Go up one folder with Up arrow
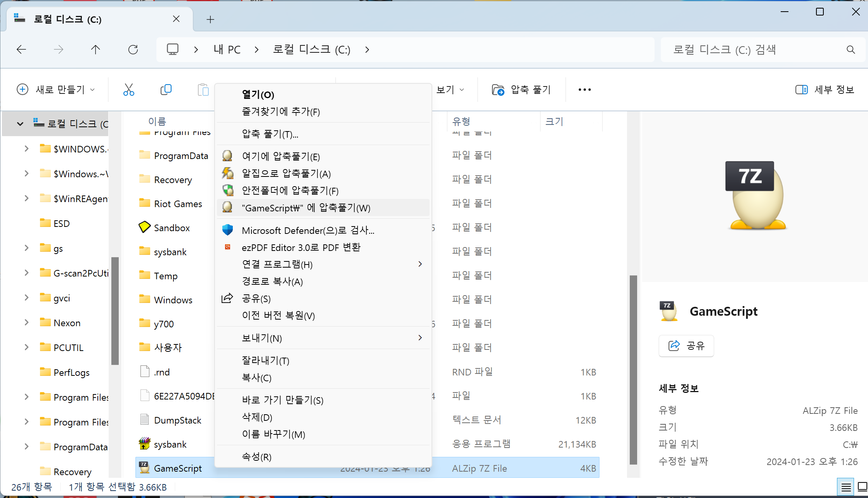This screenshot has width=868, height=498. pyautogui.click(x=95, y=50)
